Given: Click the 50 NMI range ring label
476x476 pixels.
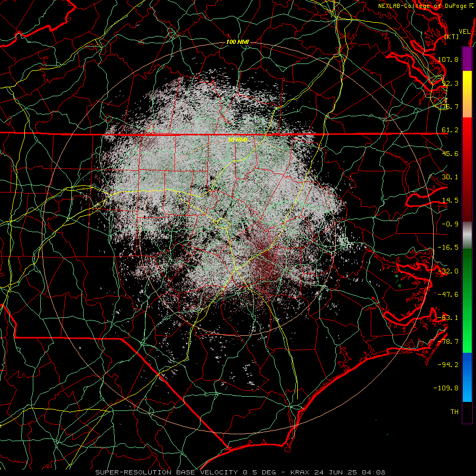Looking at the screenshot, I should coord(237,140).
